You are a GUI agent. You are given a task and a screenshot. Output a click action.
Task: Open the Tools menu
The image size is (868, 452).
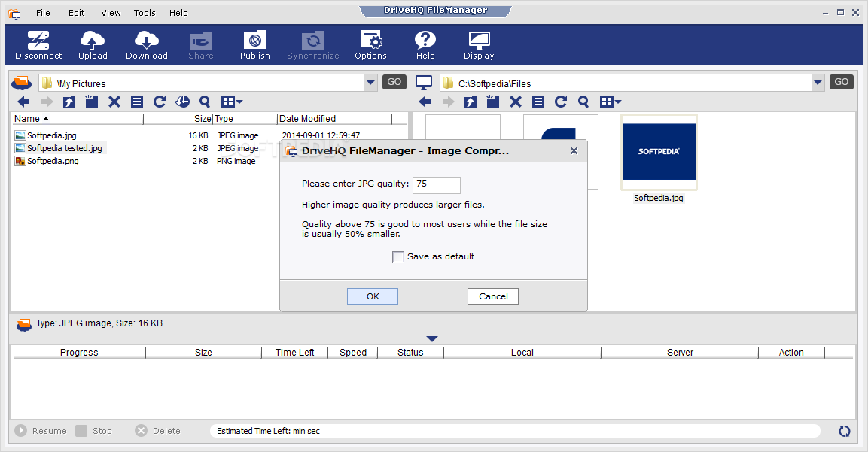tap(145, 13)
